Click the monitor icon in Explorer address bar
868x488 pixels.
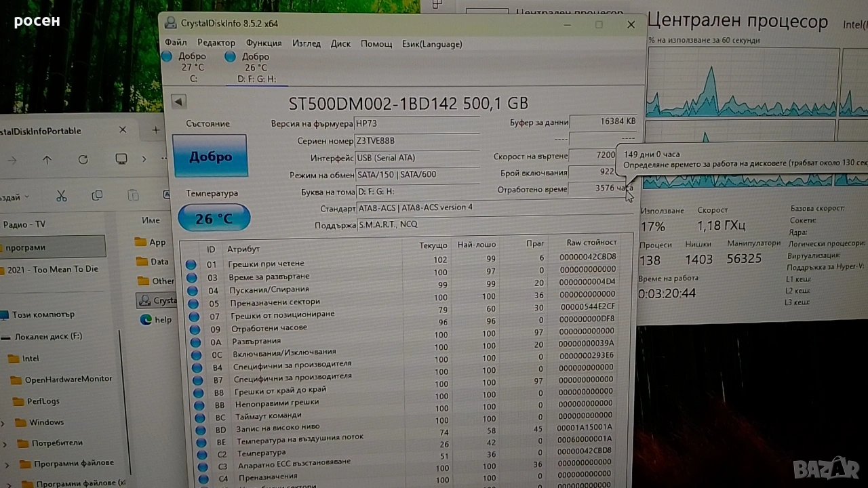(121, 159)
